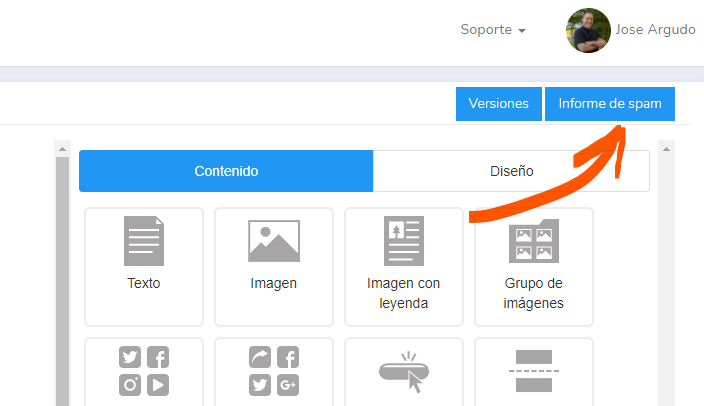Viewport: 704px width, 406px height.
Task: Add an Imagen con leyenda block
Action: (x=404, y=267)
